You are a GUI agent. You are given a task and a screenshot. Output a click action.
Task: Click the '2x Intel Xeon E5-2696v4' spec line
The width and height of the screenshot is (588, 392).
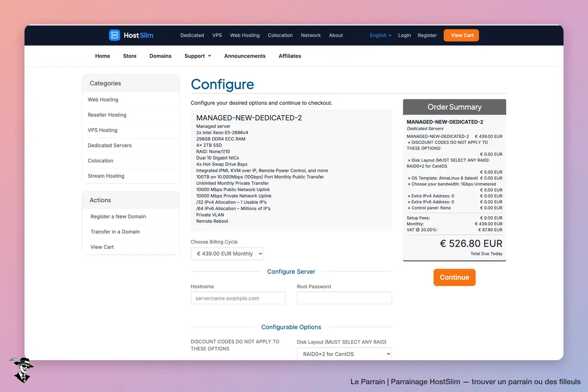click(222, 133)
